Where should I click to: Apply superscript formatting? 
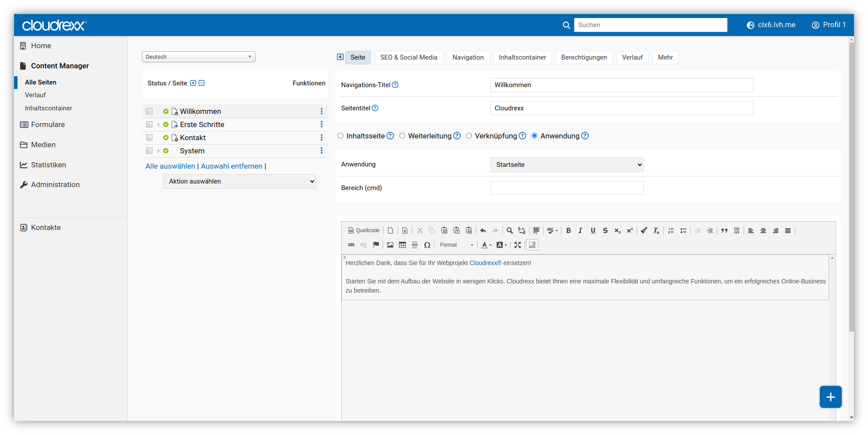click(630, 230)
